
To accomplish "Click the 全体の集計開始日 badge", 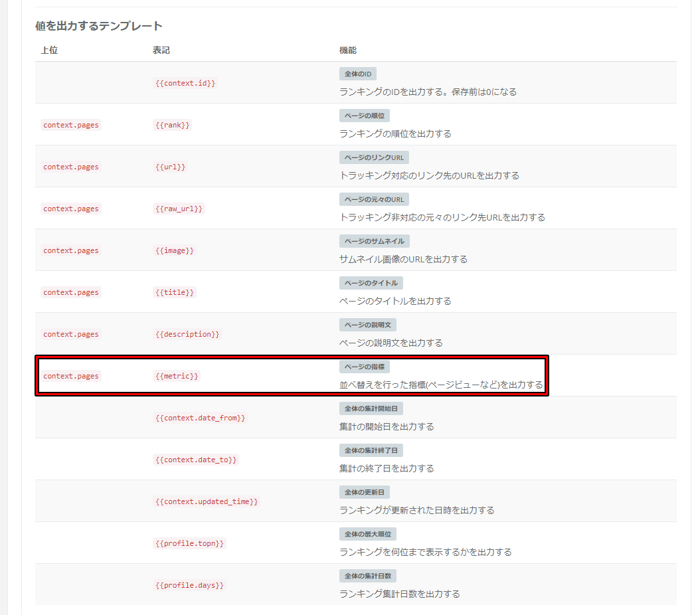I will 371,409.
